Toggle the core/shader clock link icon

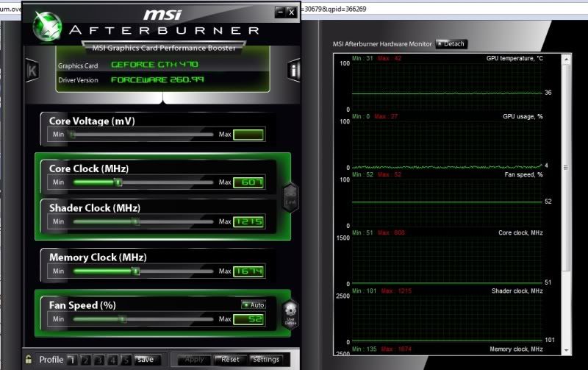point(290,198)
